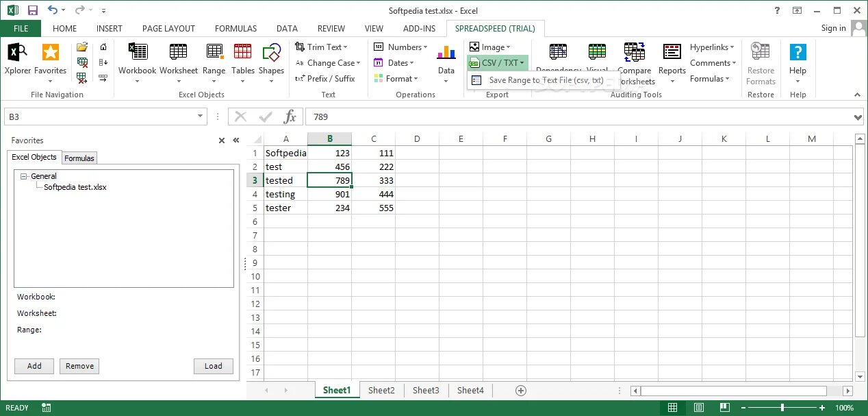Click the formula bar input showing 789
This screenshot has height=416, width=868.
click(578, 117)
